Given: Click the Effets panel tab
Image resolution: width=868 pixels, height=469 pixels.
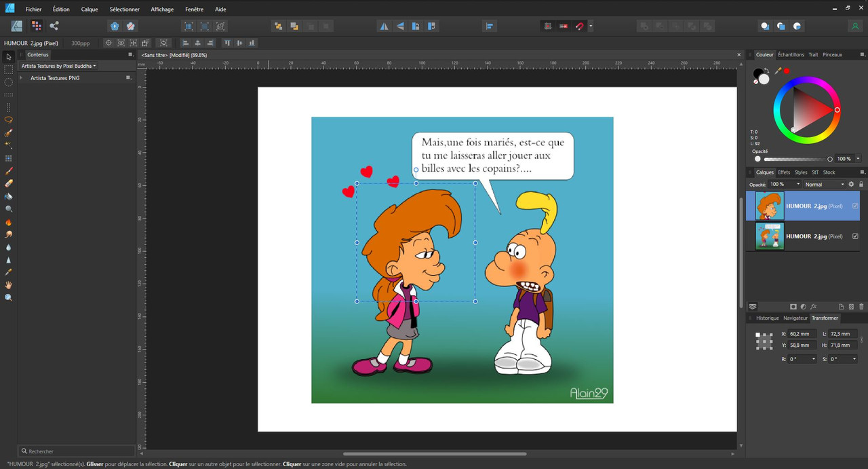Looking at the screenshot, I should [784, 172].
